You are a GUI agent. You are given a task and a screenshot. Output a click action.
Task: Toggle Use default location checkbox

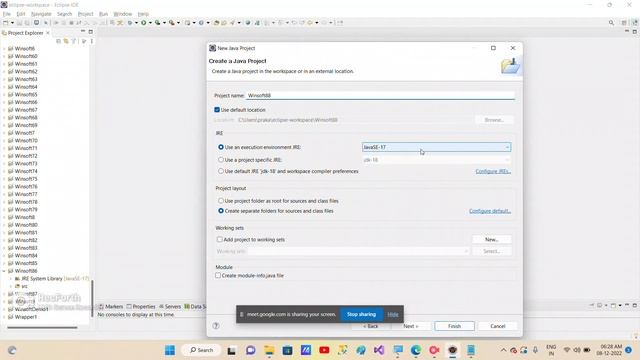pos(217,110)
